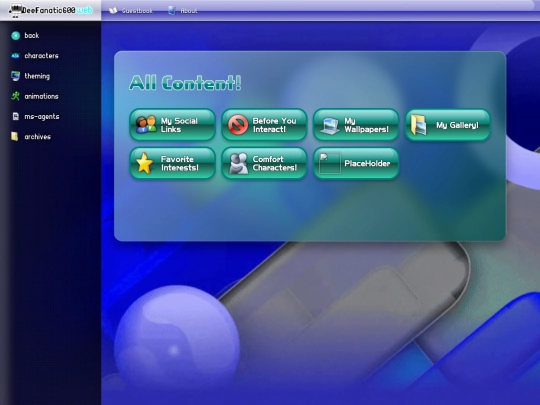Viewport: 540px width, 405px height.
Task: Click the running figure animations icon
Action: [x=15, y=96]
